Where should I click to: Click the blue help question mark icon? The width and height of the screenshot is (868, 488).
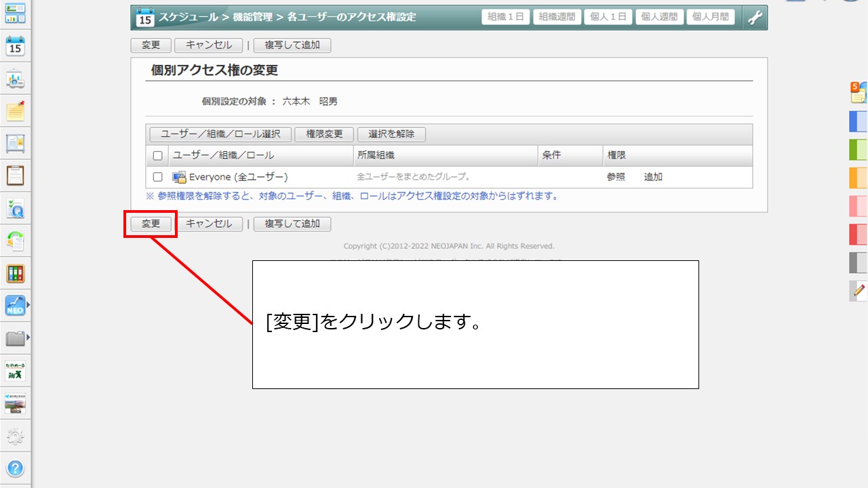point(15,468)
